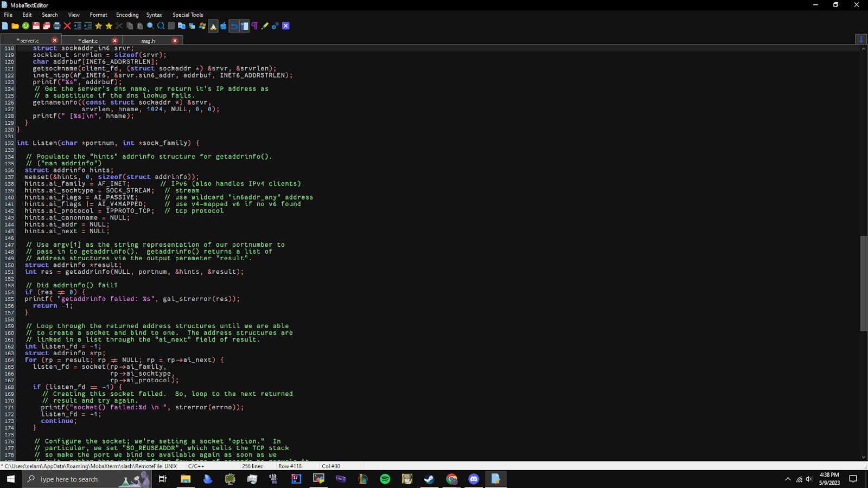Close the msg.h tab

pyautogui.click(x=175, y=40)
